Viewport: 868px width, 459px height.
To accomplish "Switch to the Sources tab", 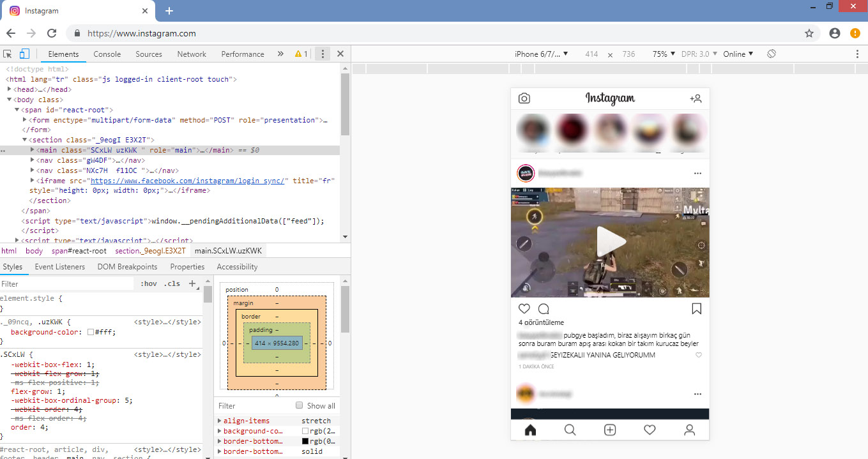I will click(149, 54).
